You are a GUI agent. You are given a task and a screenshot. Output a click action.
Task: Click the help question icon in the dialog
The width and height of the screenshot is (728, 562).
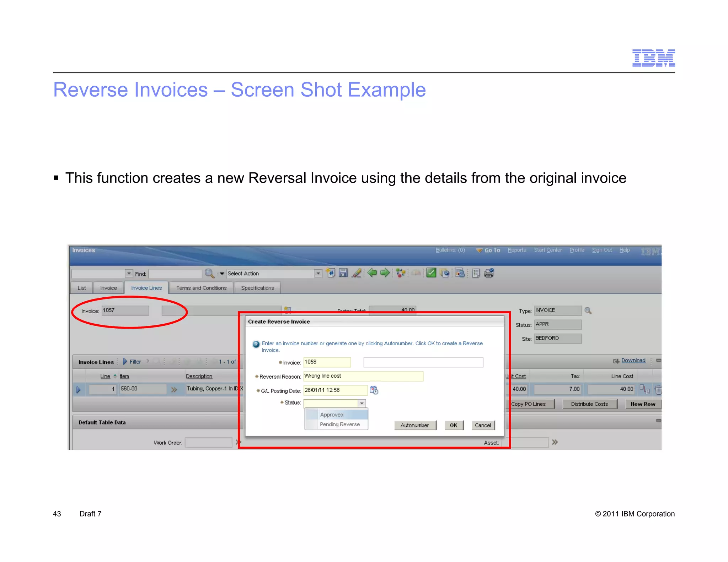pos(256,344)
